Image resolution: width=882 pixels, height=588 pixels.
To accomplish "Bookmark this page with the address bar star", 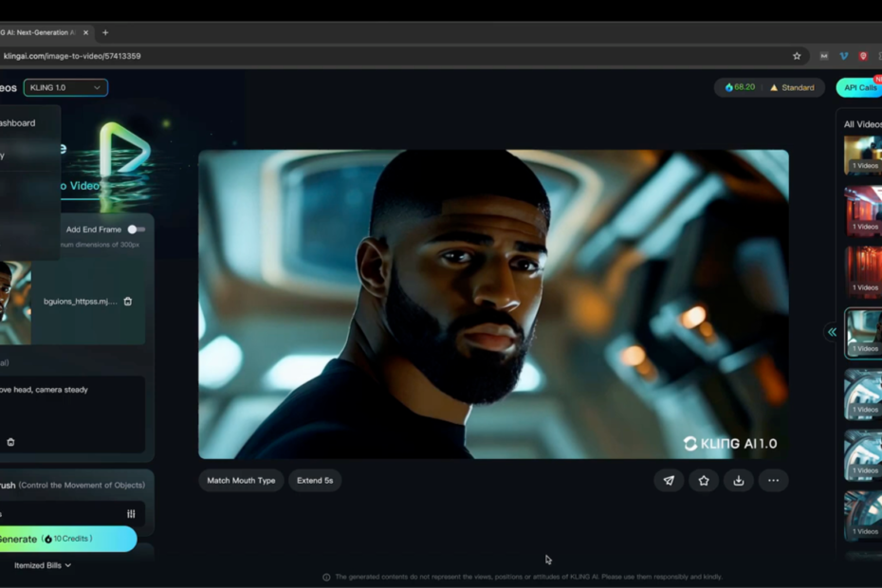I will pyautogui.click(x=797, y=56).
